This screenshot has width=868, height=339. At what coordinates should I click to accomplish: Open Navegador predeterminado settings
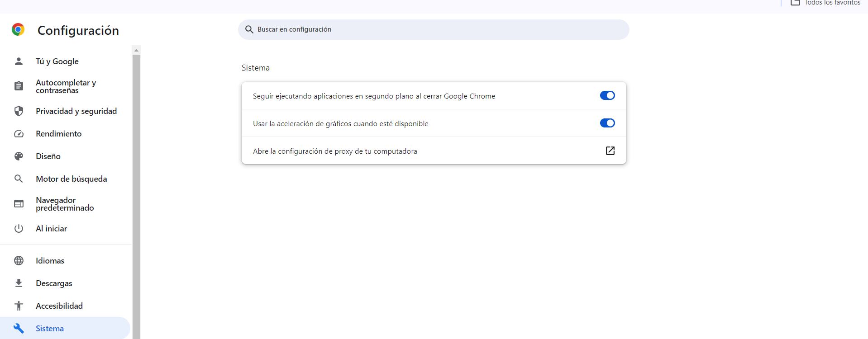click(x=65, y=204)
